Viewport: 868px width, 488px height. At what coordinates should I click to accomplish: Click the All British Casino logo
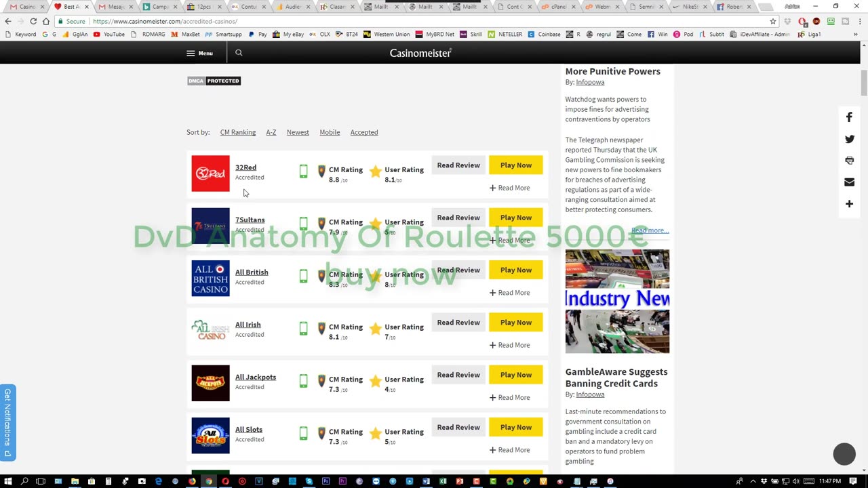(210, 279)
